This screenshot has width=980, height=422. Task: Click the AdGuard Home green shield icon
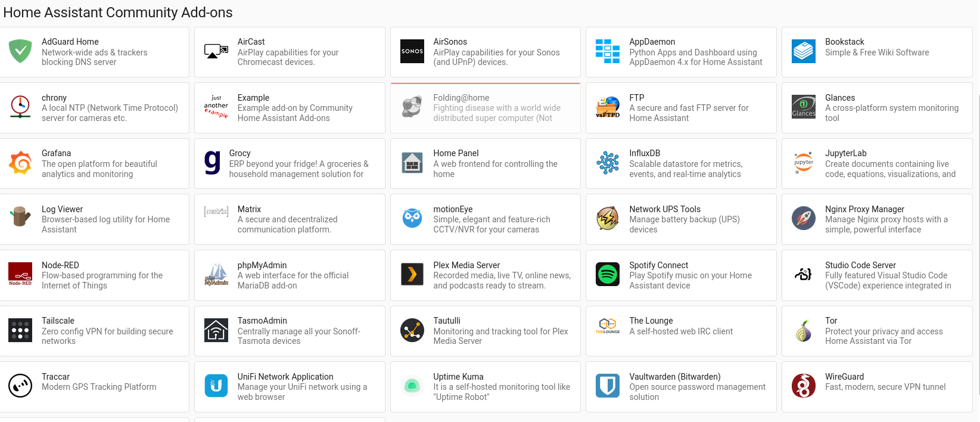[20, 52]
